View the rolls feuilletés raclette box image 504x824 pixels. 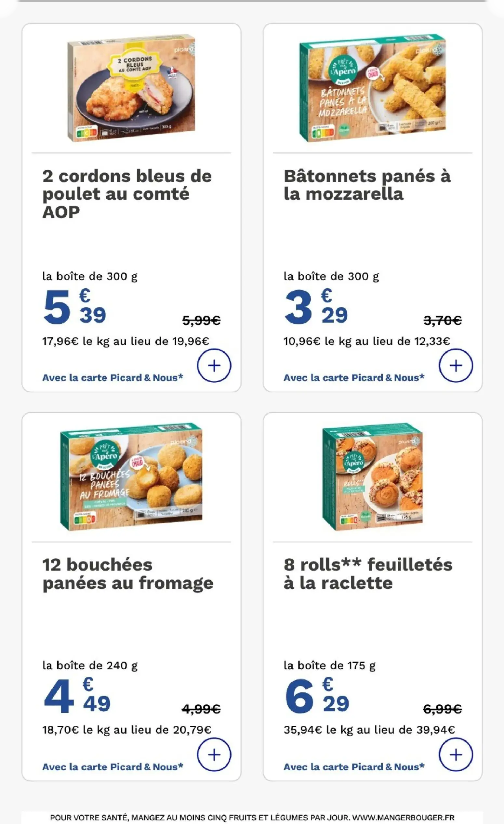(x=373, y=477)
